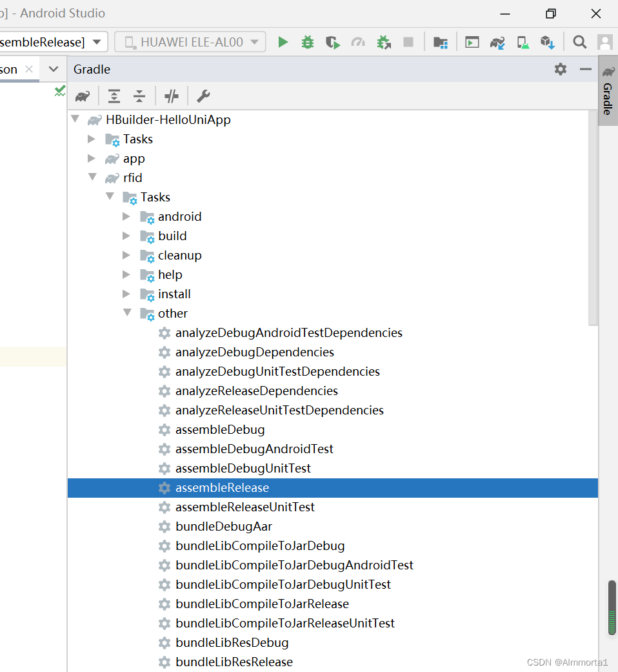The image size is (618, 672).
Task: Run app with coverage icon
Action: click(333, 43)
